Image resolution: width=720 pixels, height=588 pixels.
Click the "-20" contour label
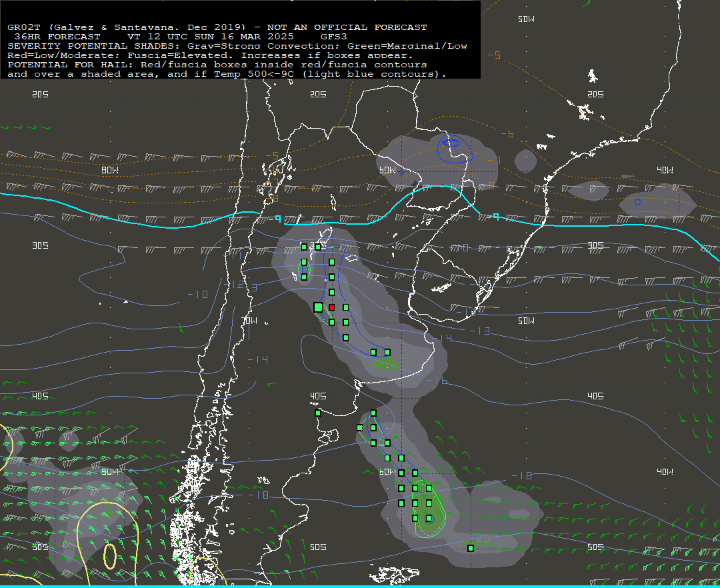480,538
